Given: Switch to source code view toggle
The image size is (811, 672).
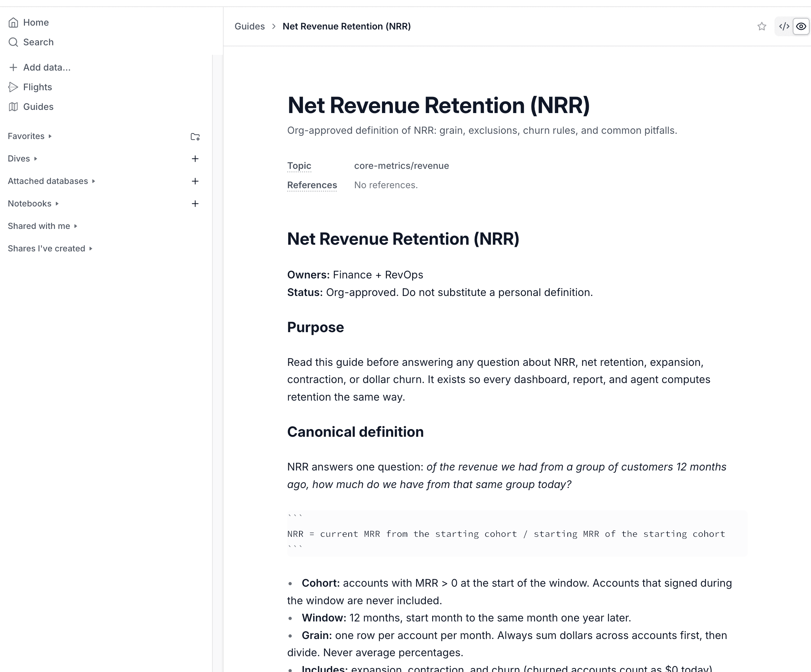Looking at the screenshot, I should point(784,26).
